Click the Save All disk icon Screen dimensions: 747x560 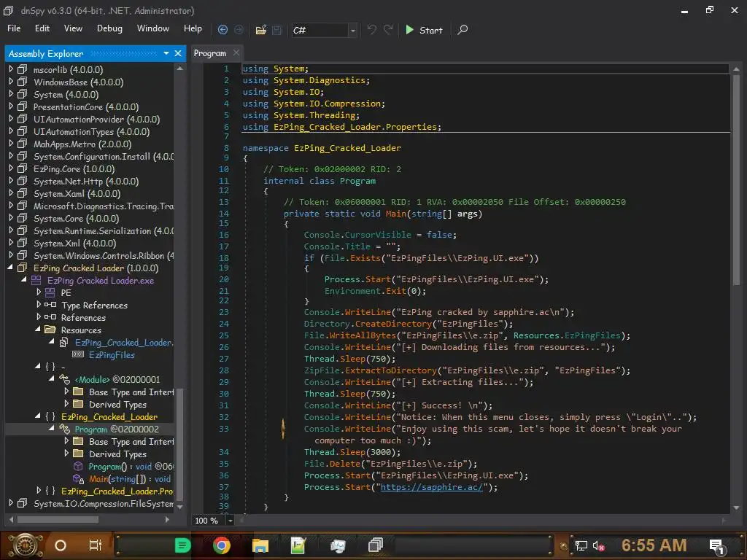point(277,30)
